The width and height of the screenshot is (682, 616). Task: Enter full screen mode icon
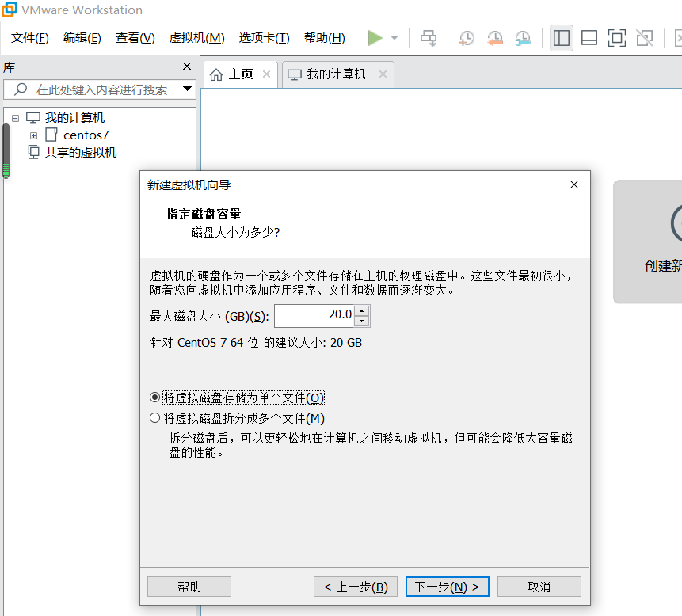pos(617,38)
